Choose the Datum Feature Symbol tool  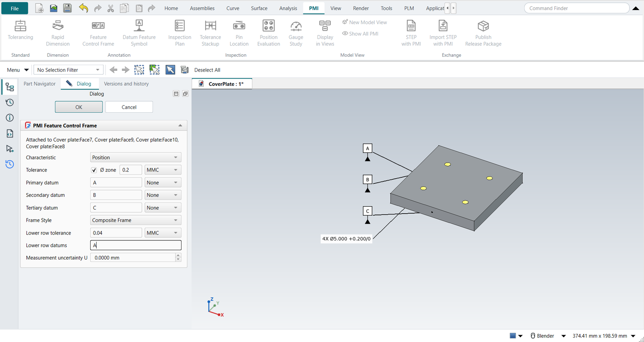[x=139, y=33]
